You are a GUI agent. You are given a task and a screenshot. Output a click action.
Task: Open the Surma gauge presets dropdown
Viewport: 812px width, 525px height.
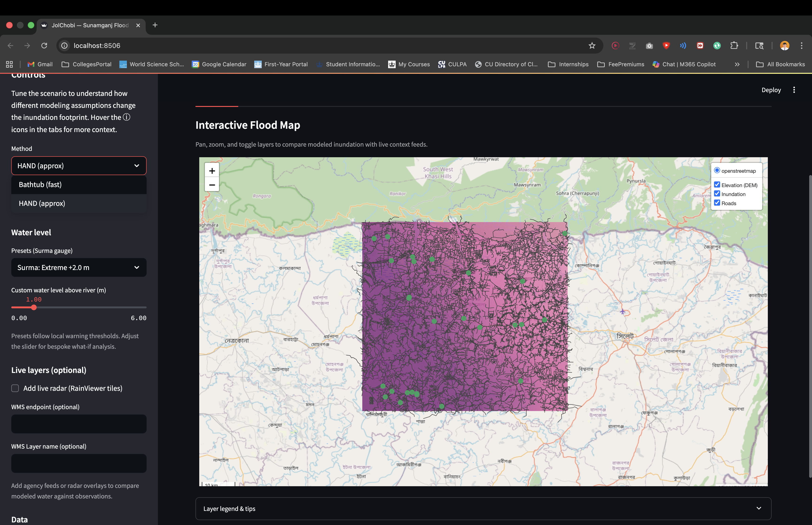(79, 268)
